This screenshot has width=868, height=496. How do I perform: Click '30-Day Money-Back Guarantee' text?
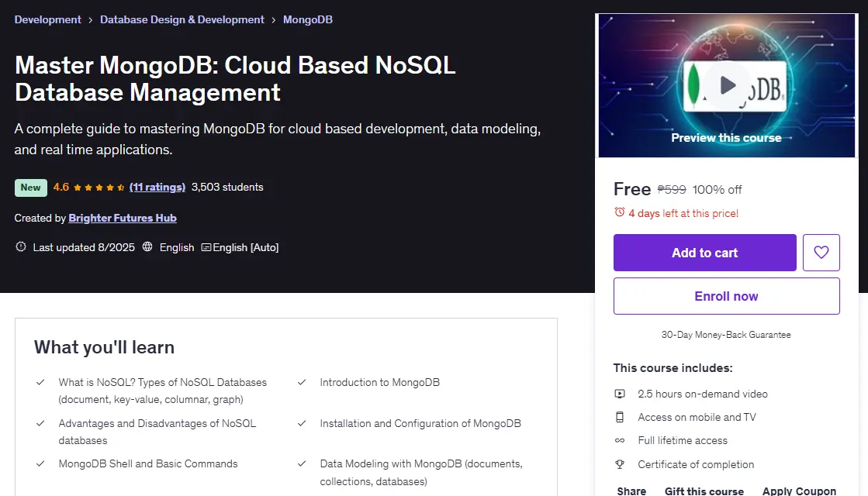[726, 335]
